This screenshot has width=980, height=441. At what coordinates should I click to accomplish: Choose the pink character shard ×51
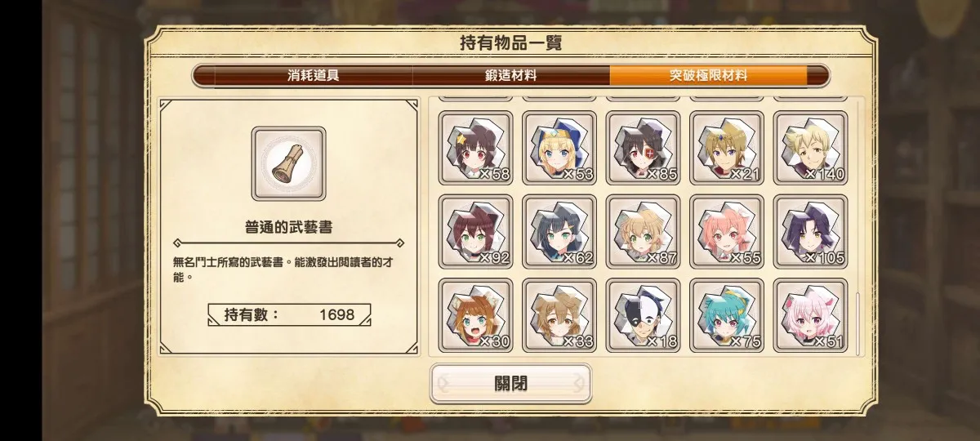[811, 315]
